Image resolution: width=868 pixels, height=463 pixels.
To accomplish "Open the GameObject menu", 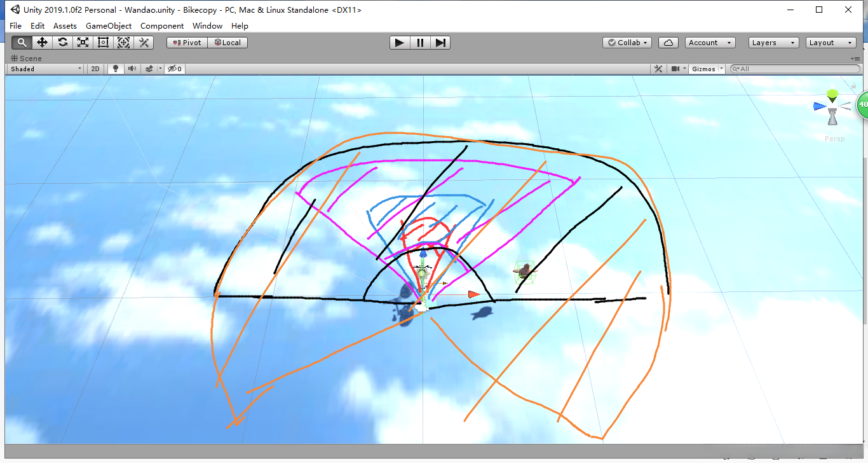I will (x=109, y=25).
